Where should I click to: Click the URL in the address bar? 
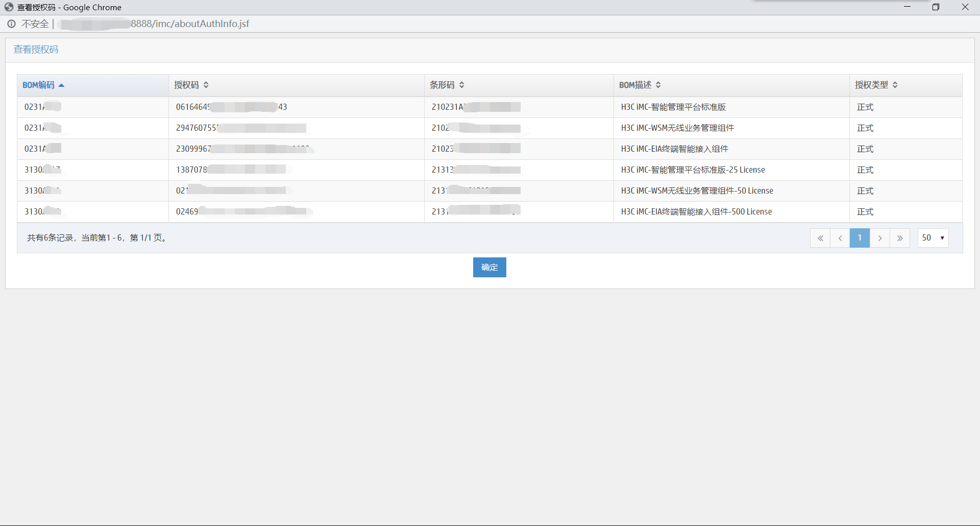[154, 24]
